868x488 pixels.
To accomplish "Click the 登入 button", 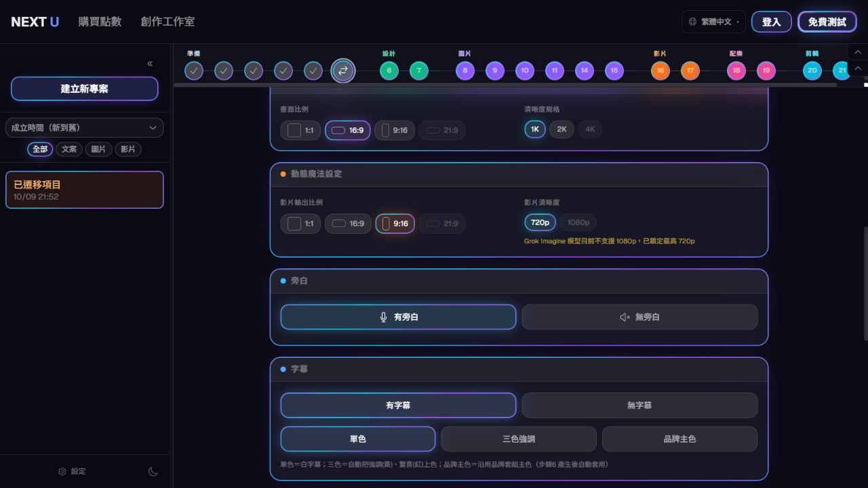I will pos(772,22).
